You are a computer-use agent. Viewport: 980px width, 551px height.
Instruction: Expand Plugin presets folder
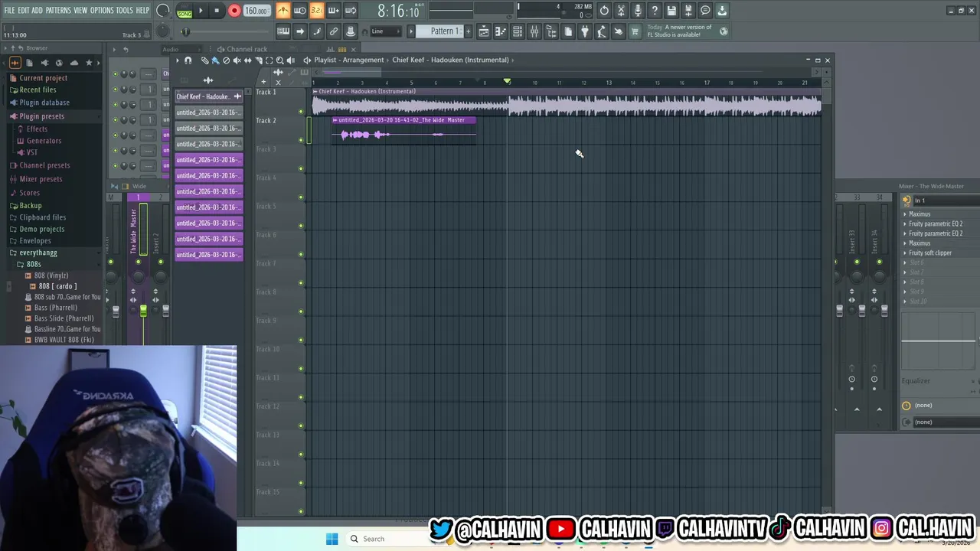(x=41, y=116)
